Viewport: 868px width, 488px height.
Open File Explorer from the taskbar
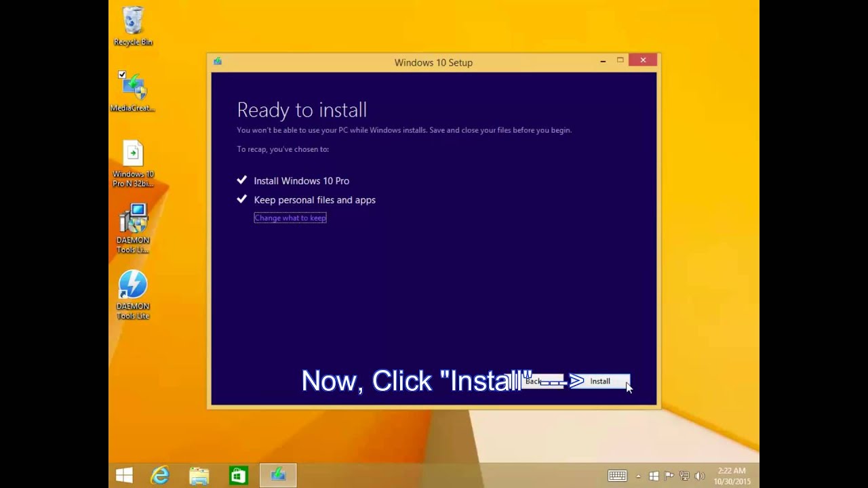199,475
